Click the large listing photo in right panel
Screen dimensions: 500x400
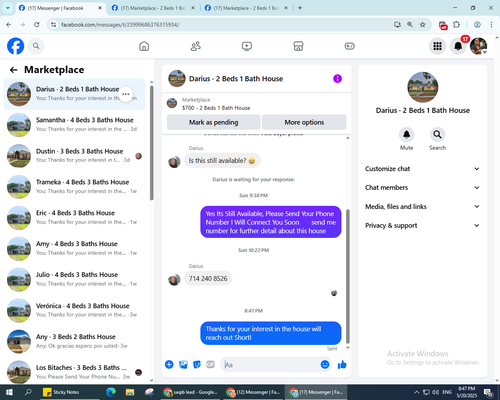coord(423,87)
